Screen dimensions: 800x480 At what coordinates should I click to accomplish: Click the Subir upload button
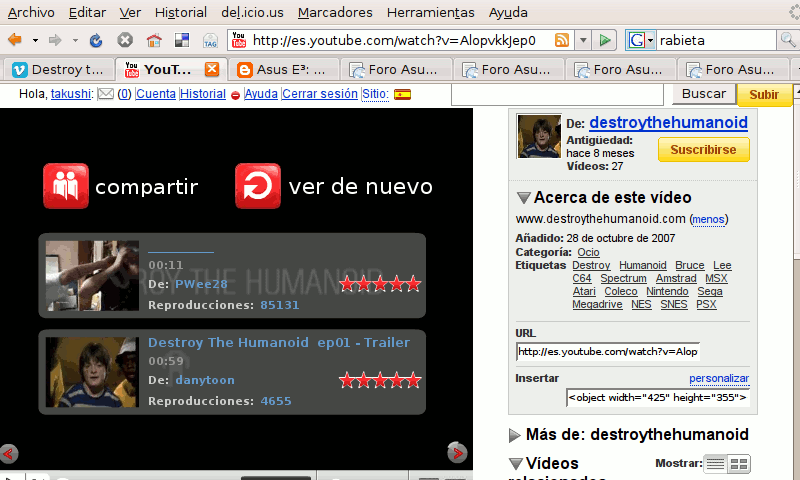coord(764,95)
